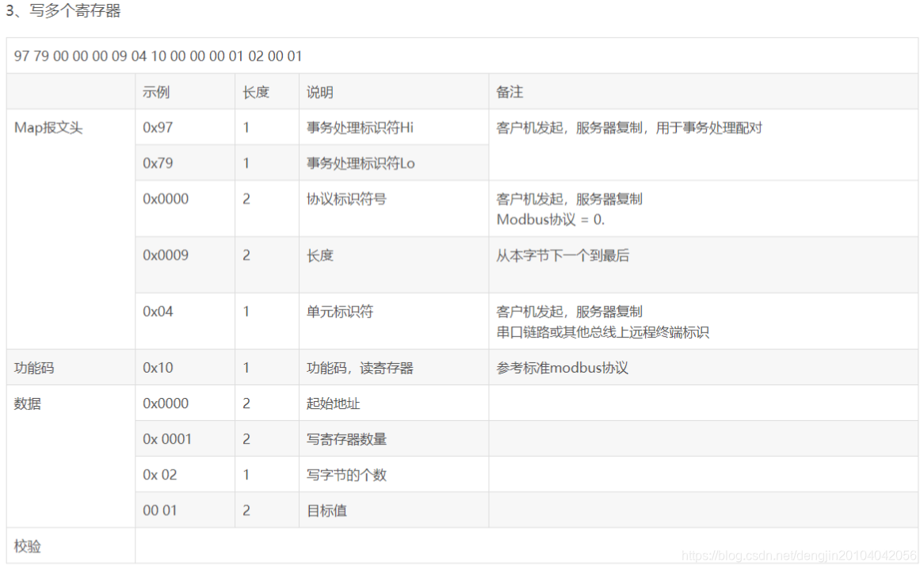Click the '校验' row label
This screenshot has height=570, width=924.
coord(28,546)
